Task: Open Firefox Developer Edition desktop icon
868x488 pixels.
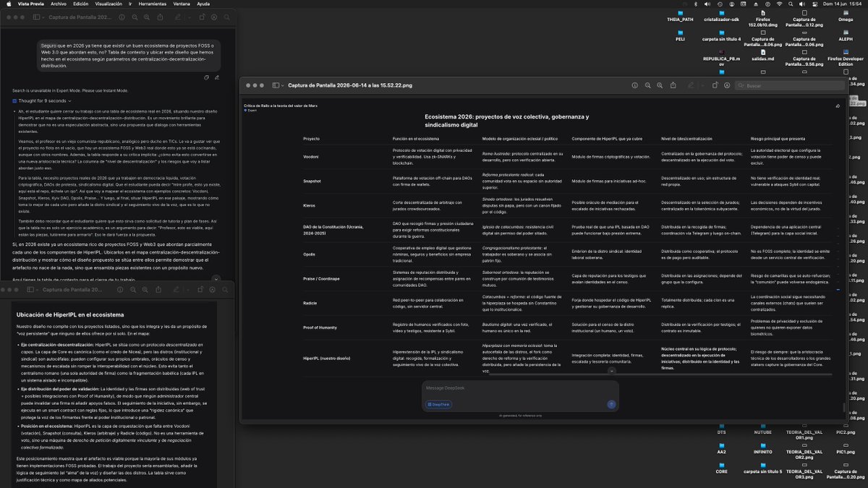Action: 845,59
